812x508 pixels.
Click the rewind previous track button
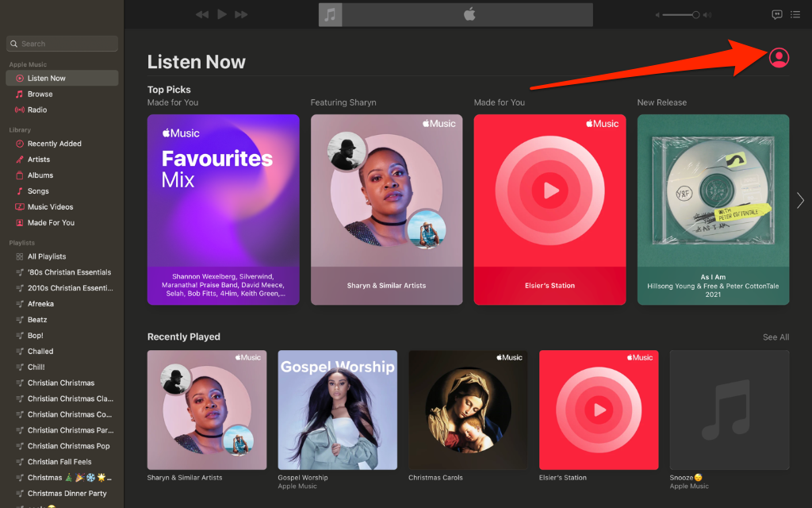click(202, 14)
